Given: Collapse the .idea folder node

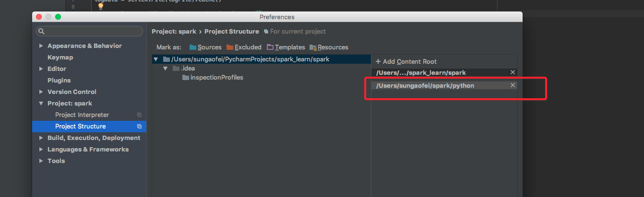Looking at the screenshot, I should coord(165,69).
